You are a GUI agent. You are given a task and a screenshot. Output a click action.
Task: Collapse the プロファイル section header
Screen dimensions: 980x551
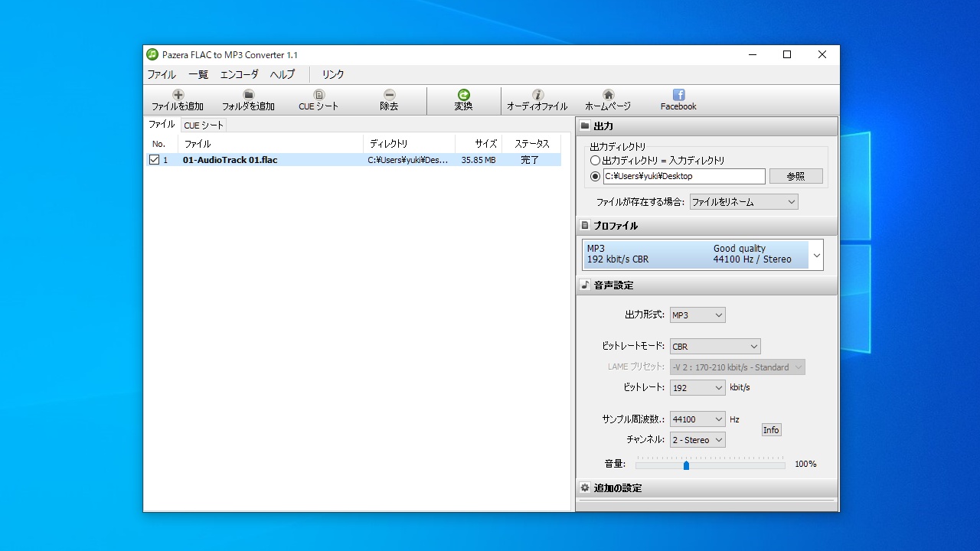pyautogui.click(x=707, y=226)
